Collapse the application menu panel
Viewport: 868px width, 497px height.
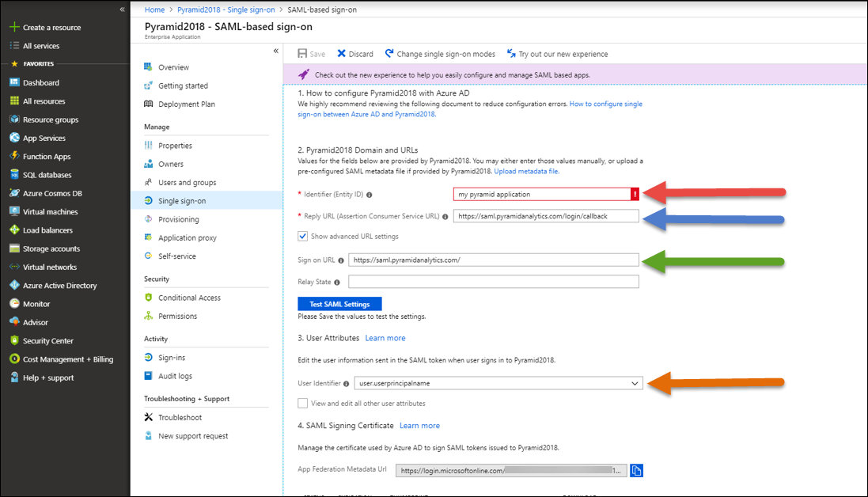click(275, 51)
